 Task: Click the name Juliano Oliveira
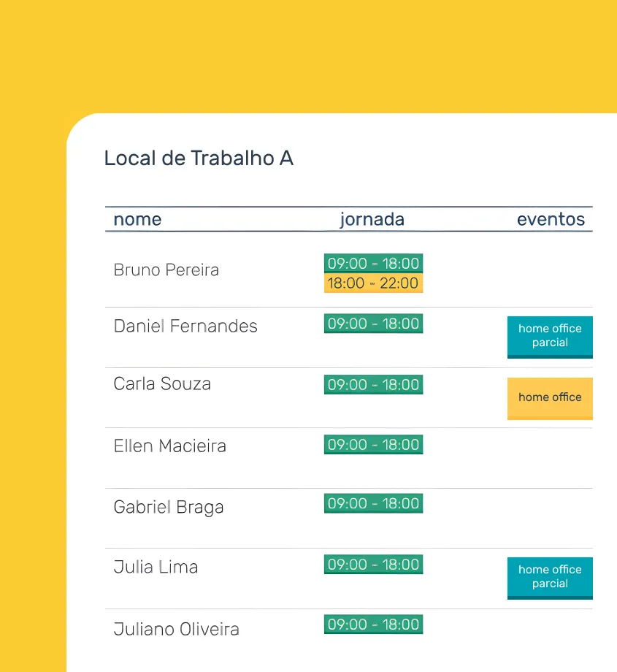176,629
